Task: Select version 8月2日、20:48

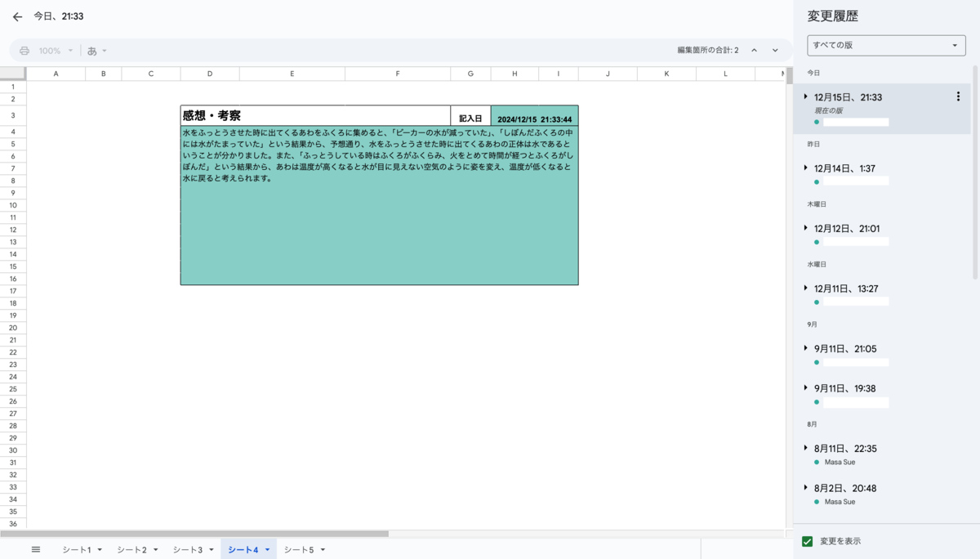Action: pyautogui.click(x=845, y=488)
